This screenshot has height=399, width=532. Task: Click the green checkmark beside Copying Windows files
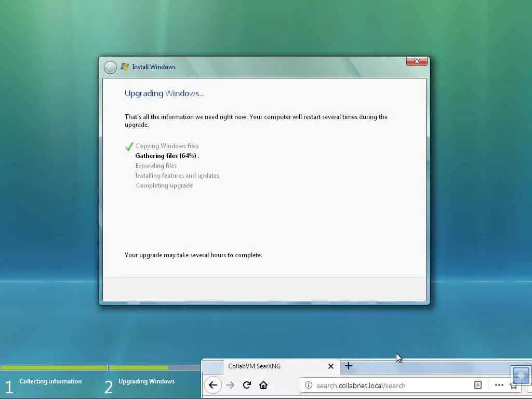[129, 146]
